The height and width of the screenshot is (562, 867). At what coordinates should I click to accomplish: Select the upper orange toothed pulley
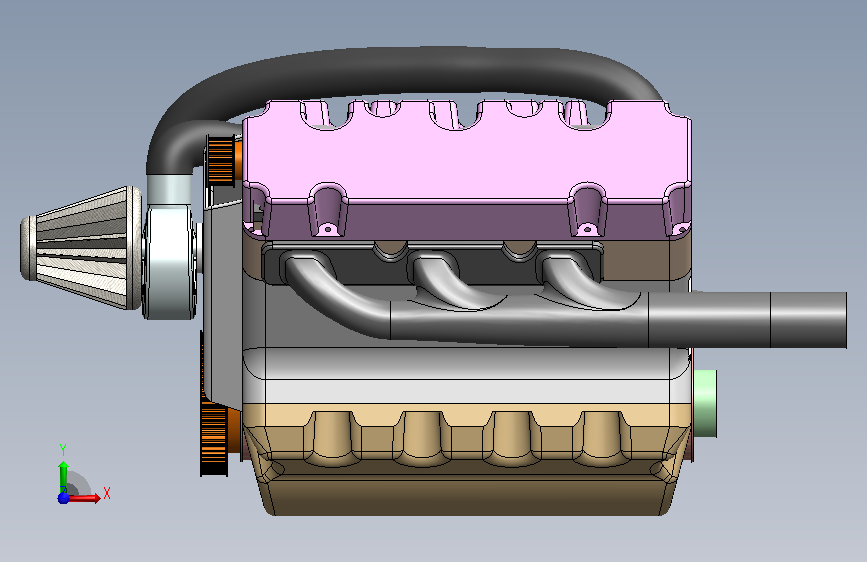click(220, 159)
